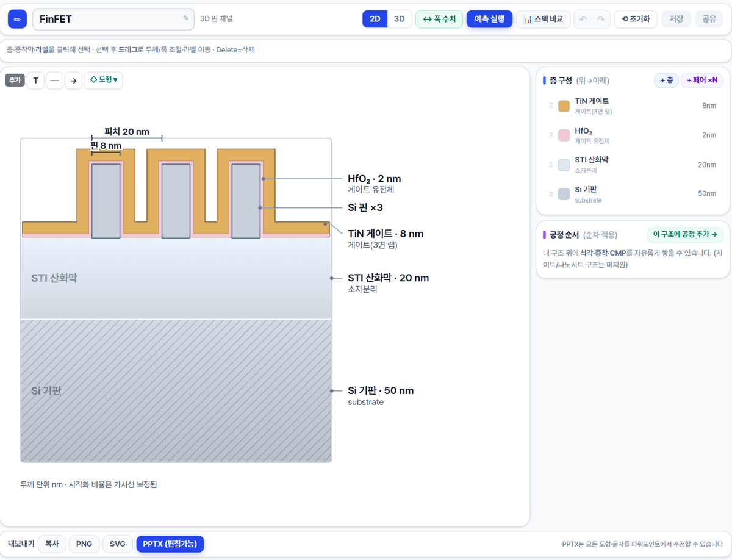Export as PPTX (편집가능)
The image size is (732, 560).
(170, 544)
